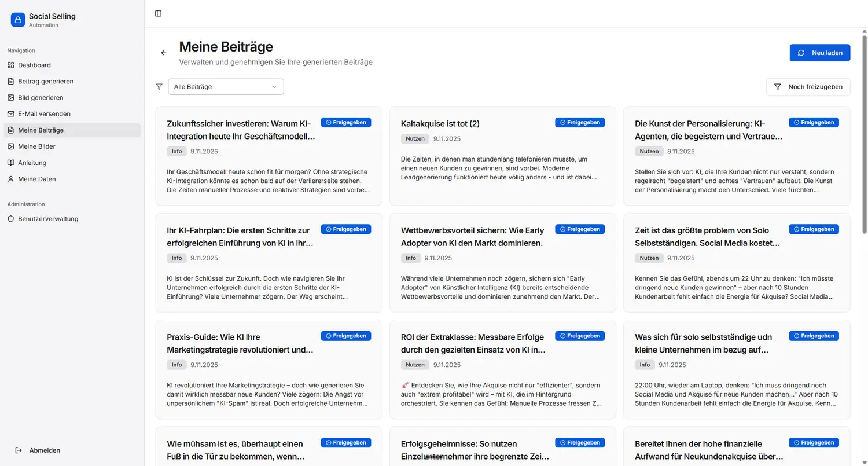
Task: Click the back arrow beside Meine Beiträge
Action: click(x=163, y=53)
